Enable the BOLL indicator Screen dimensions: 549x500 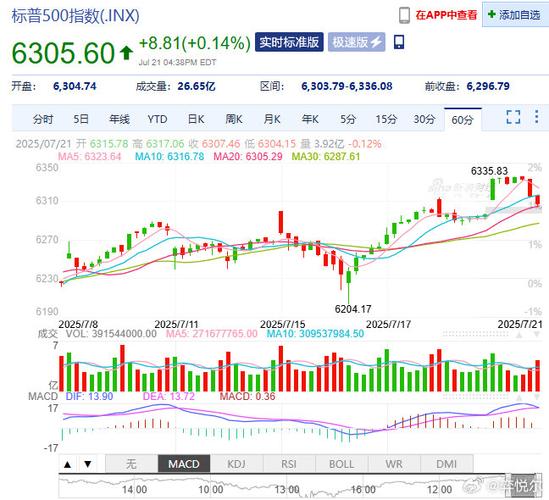tap(341, 464)
